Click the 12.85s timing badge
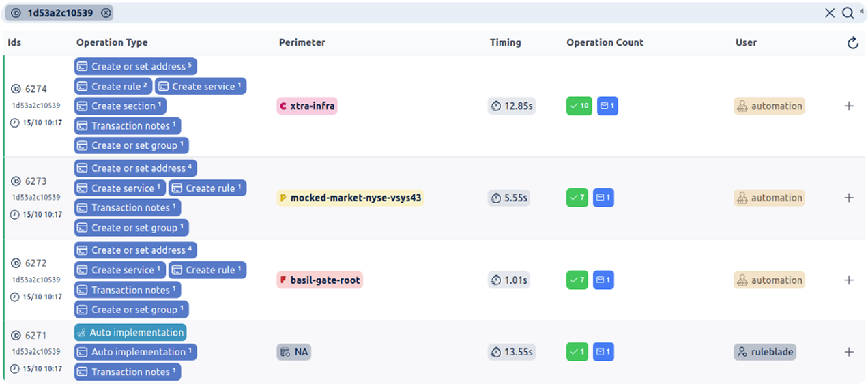Image resolution: width=868 pixels, height=386 pixels. [512, 106]
